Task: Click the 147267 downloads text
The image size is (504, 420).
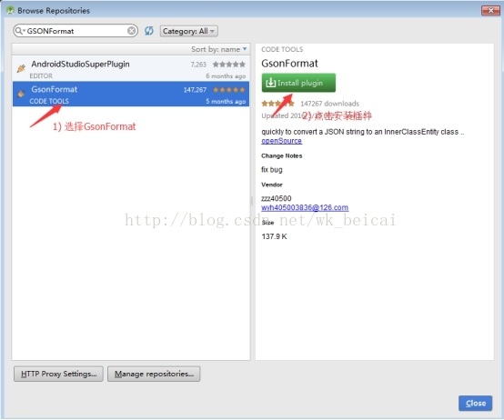Action: coord(330,104)
